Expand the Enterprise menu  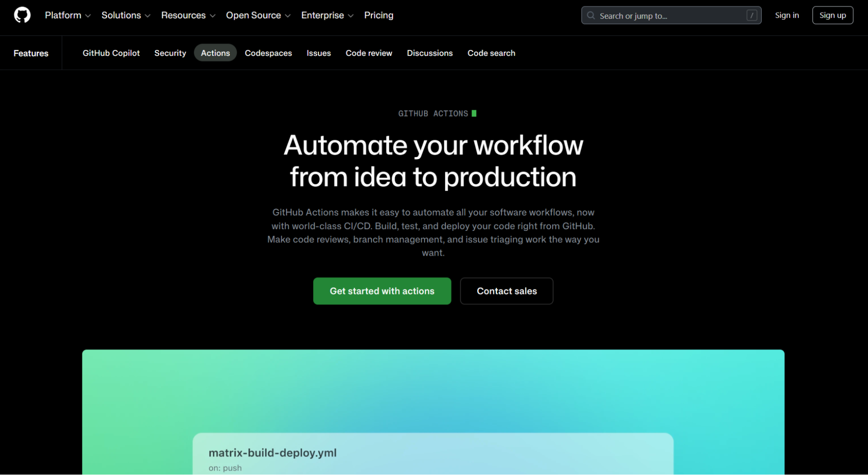[x=327, y=15]
